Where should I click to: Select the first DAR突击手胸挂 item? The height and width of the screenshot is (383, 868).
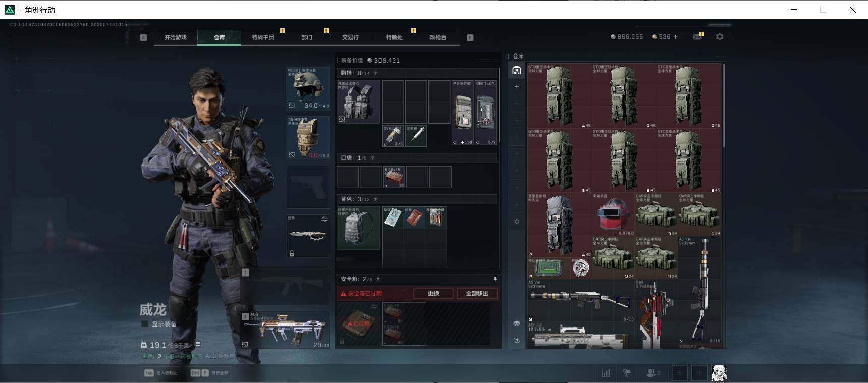(657, 215)
